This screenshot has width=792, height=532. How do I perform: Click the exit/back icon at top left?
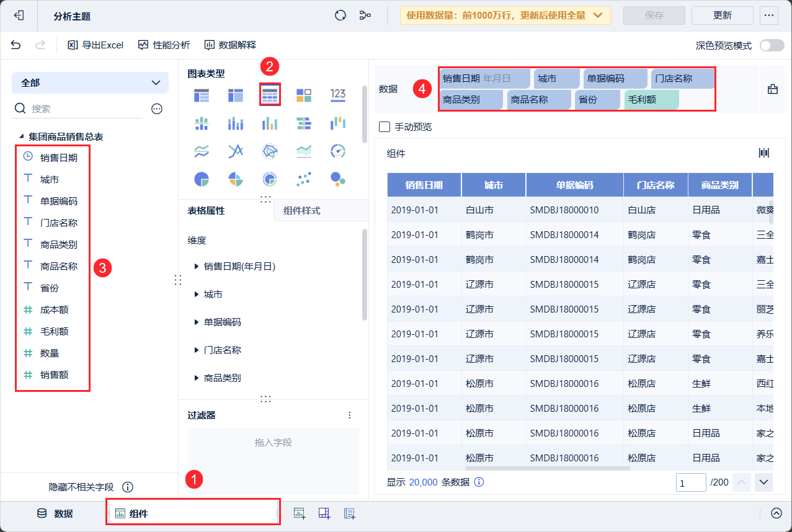click(19, 16)
